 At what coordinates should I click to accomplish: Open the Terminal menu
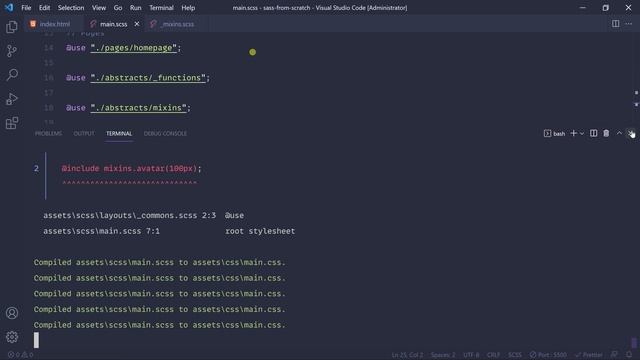pos(161,8)
